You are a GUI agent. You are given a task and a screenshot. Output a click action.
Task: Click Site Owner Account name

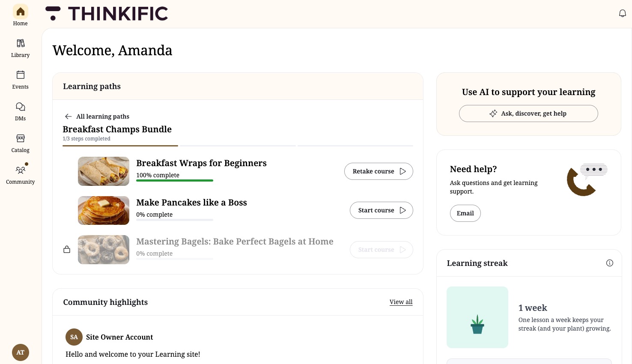[119, 337]
